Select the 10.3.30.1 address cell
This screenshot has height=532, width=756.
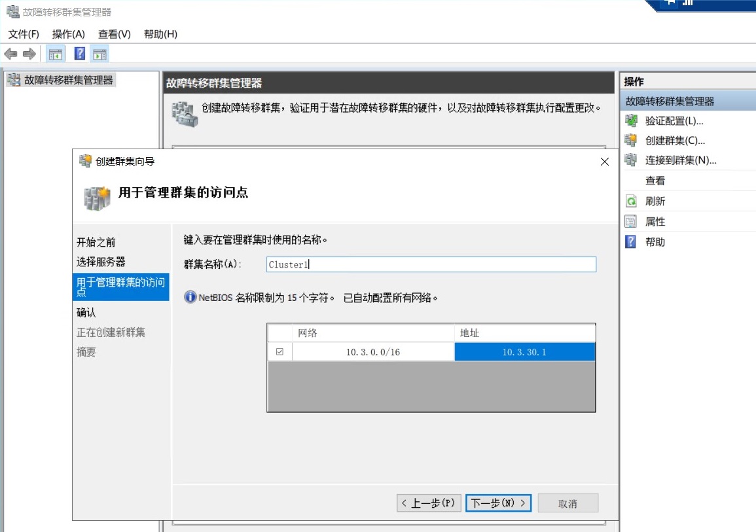coord(524,352)
